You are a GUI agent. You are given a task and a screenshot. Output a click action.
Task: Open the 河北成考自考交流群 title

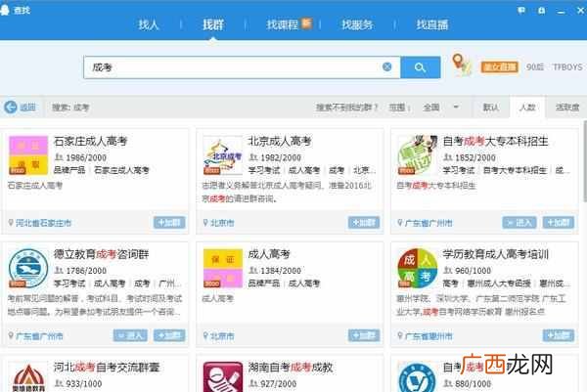107,368
